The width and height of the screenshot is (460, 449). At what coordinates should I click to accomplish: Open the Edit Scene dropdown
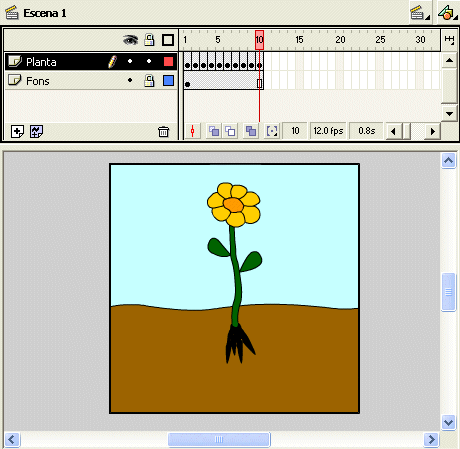point(420,13)
